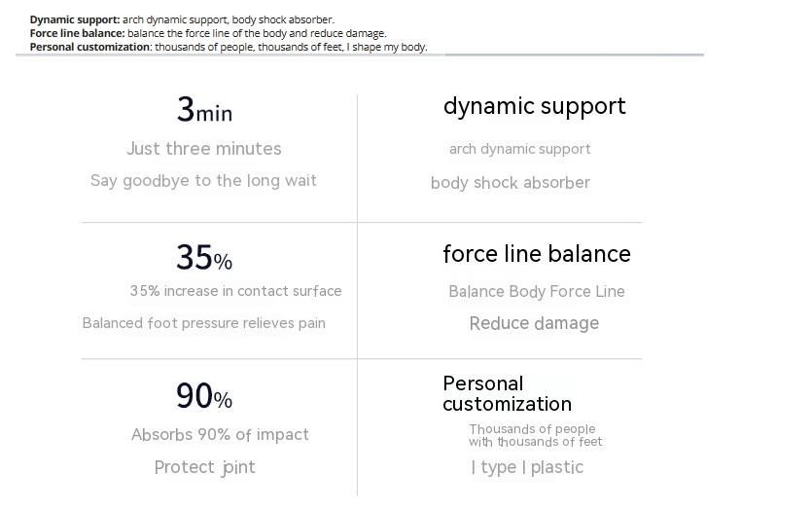Click the large '3min' statistic
812x510 pixels.
coord(204,109)
